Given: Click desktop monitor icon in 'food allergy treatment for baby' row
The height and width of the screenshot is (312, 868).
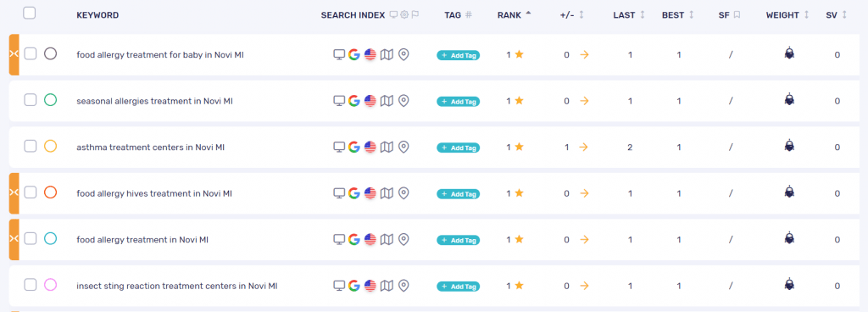Looking at the screenshot, I should coord(339,54).
